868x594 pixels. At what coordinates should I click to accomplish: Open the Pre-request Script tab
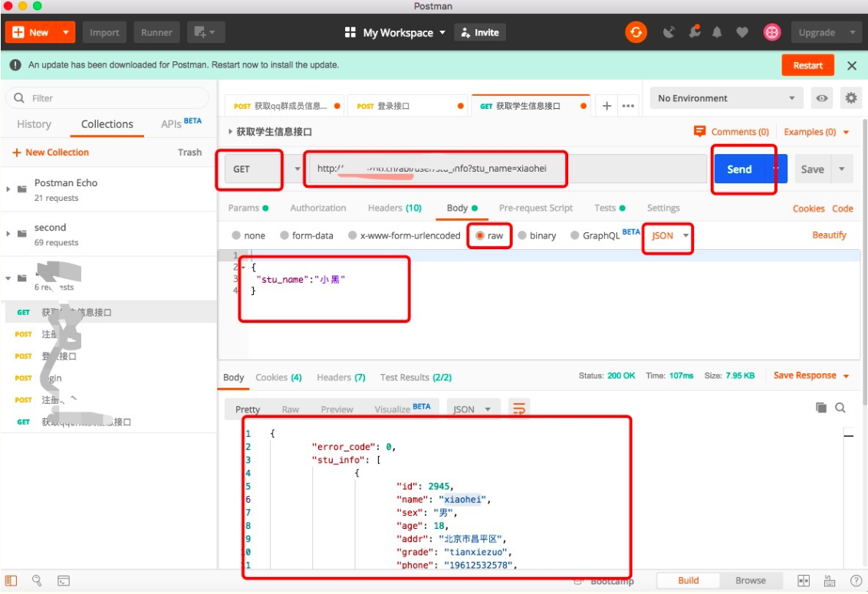tap(536, 208)
